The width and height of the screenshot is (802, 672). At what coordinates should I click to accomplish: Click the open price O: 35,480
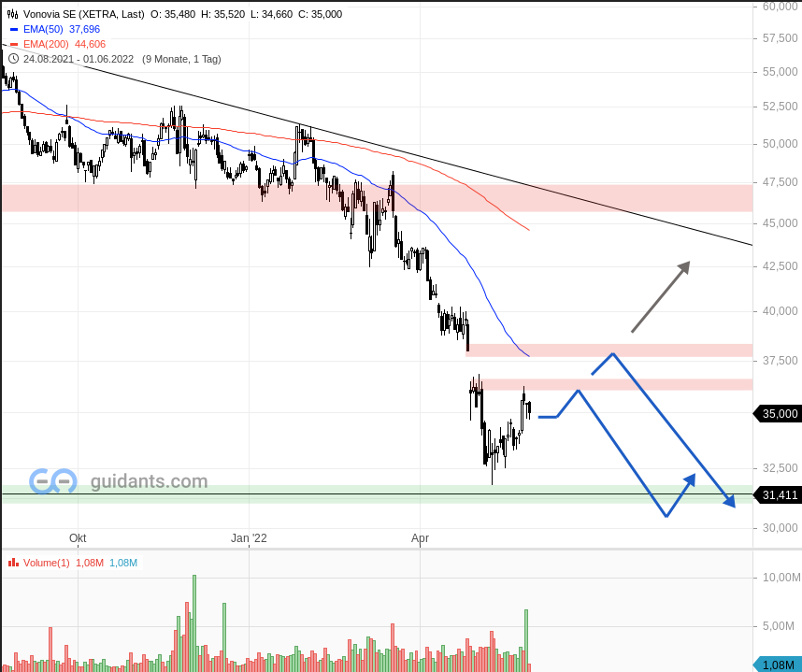pyautogui.click(x=173, y=14)
